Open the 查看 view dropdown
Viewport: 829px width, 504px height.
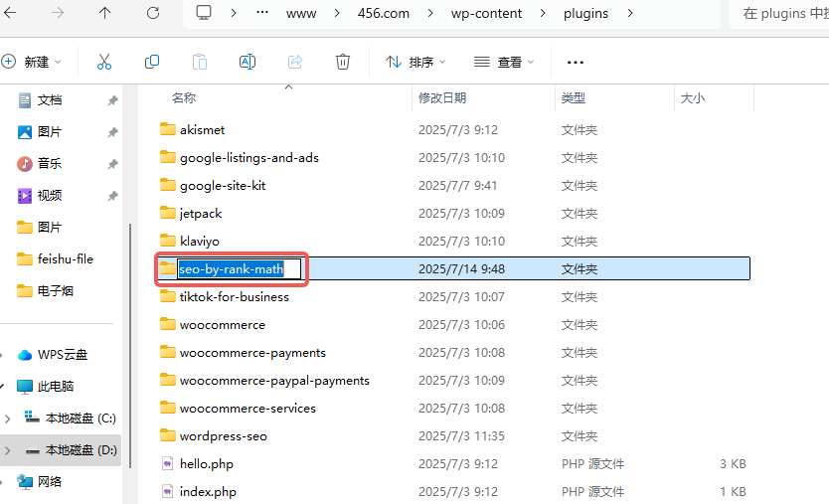pyautogui.click(x=504, y=62)
